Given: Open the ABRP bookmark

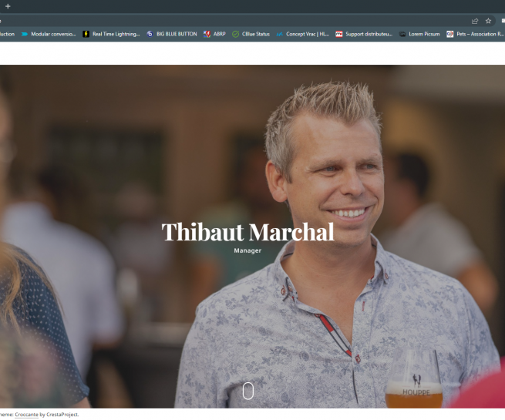Looking at the screenshot, I should [214, 34].
